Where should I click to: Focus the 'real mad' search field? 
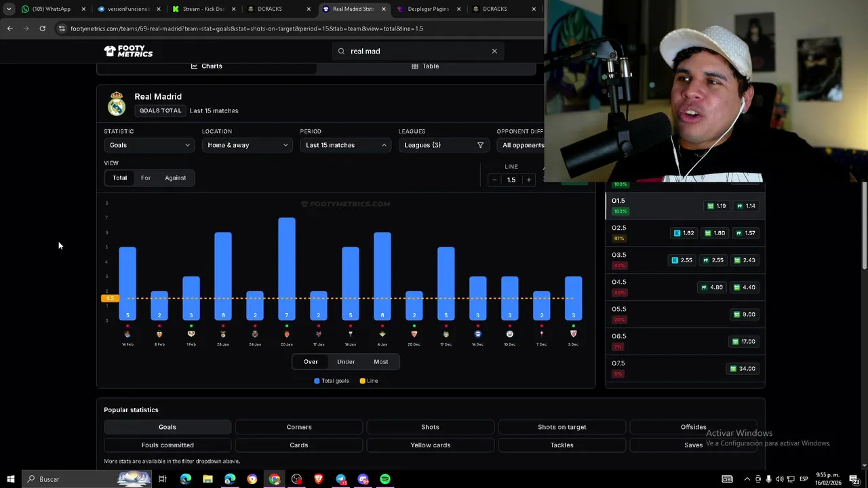tap(418, 52)
